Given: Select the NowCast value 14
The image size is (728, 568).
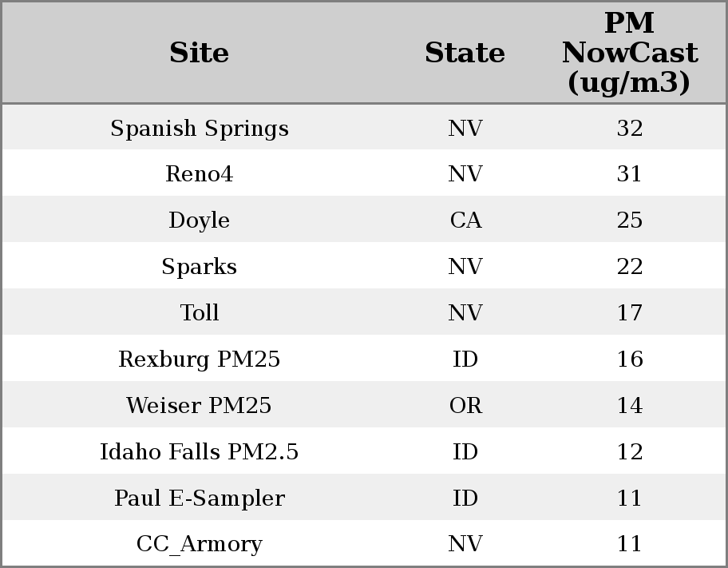Looking at the screenshot, I should (629, 406).
